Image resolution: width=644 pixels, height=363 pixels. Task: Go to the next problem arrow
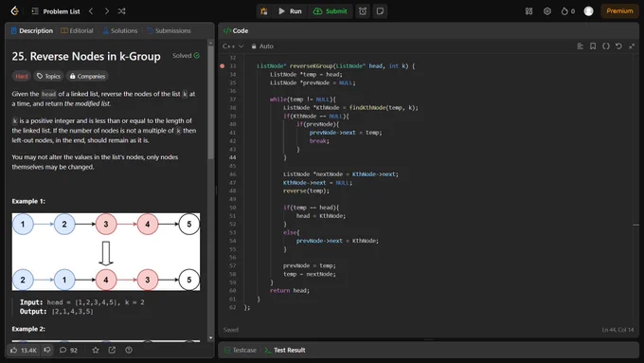(106, 11)
